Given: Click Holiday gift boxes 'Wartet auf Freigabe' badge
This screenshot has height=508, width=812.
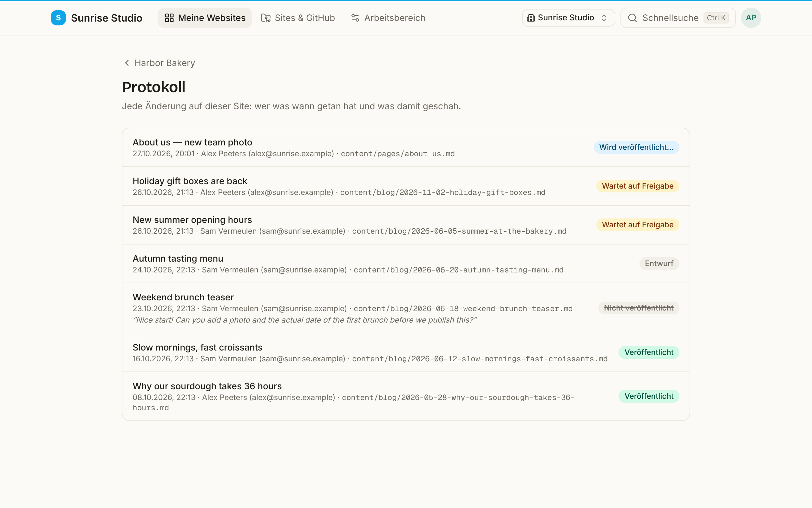Looking at the screenshot, I should pos(638,186).
